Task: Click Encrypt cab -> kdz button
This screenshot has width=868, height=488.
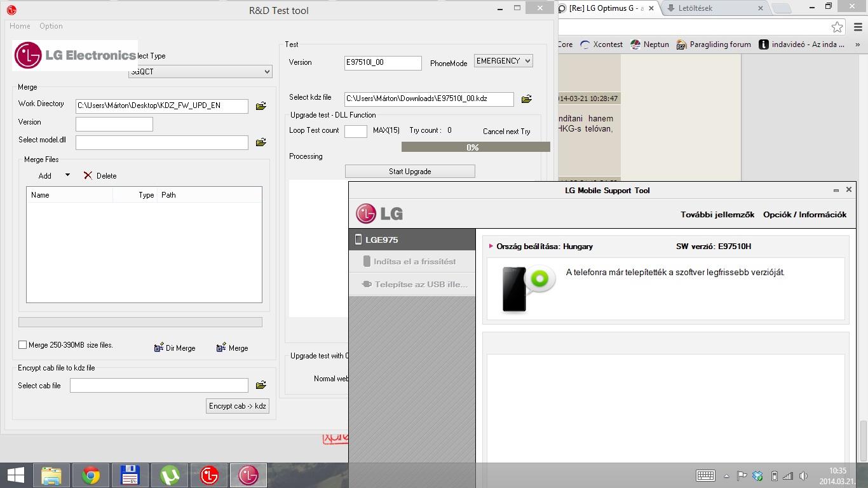Action: (238, 406)
